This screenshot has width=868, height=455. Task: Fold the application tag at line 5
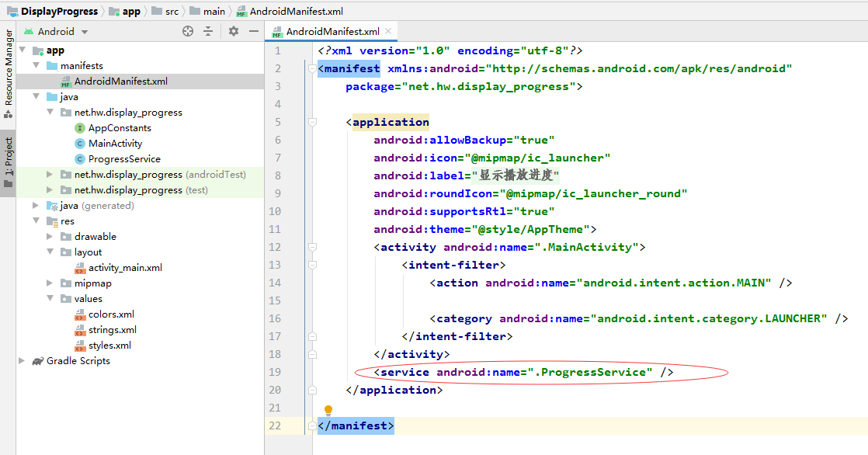coord(312,122)
